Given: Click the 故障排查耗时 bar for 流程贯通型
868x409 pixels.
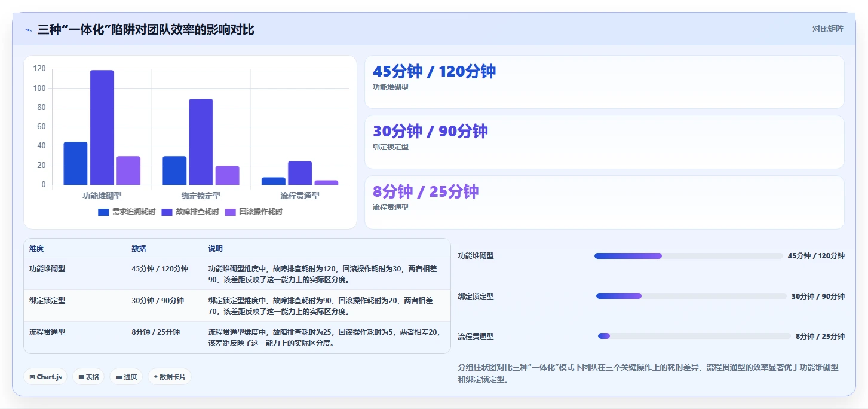Looking at the screenshot, I should (300, 173).
